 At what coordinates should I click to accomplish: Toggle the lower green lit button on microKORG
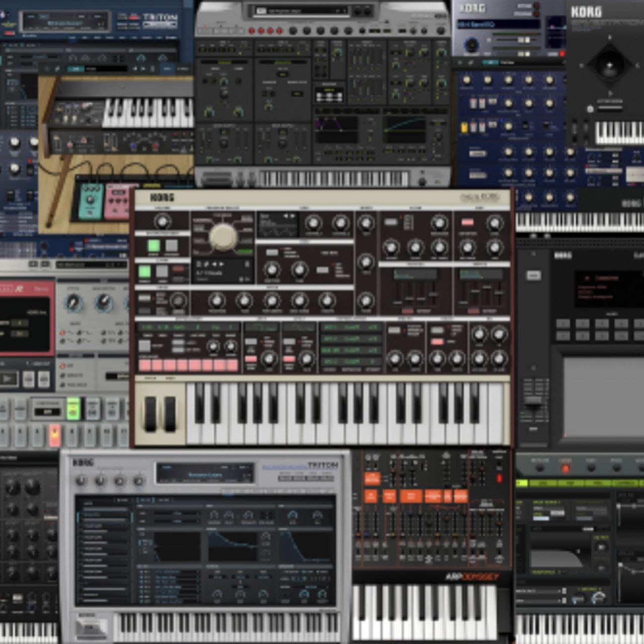(x=144, y=271)
